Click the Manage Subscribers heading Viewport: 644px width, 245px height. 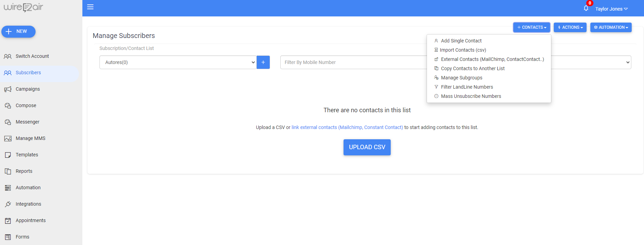(124, 36)
